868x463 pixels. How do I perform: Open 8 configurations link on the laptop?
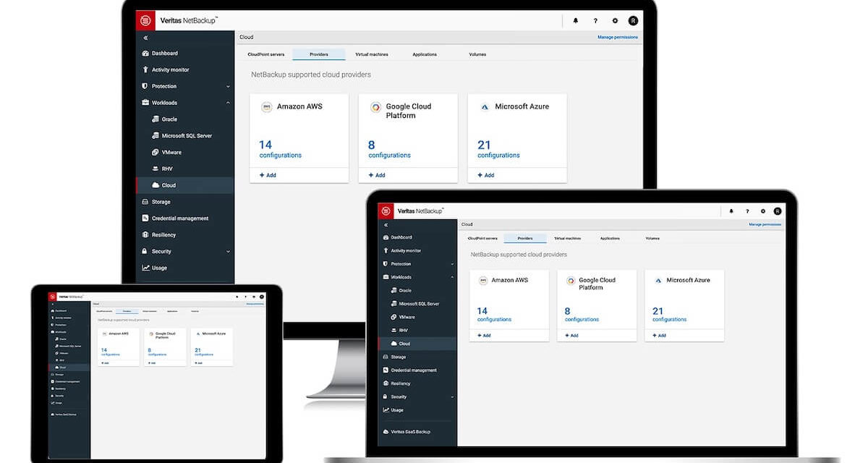pos(582,315)
